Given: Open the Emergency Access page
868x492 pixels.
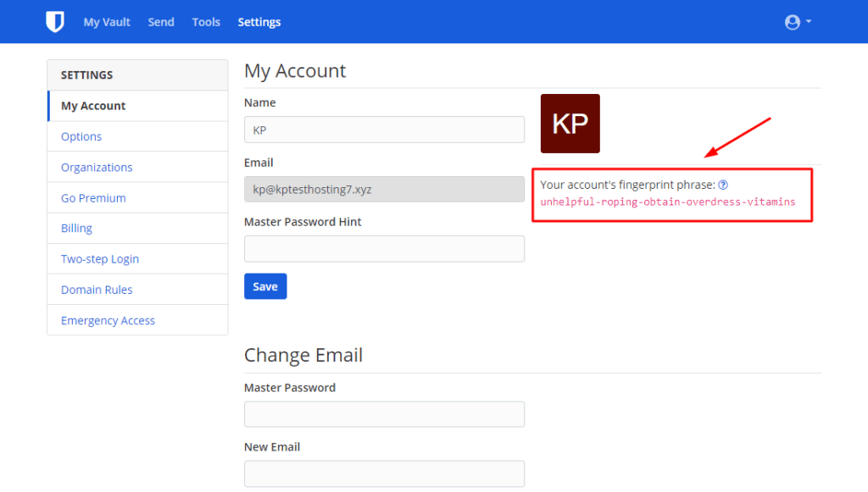Looking at the screenshot, I should [108, 320].
